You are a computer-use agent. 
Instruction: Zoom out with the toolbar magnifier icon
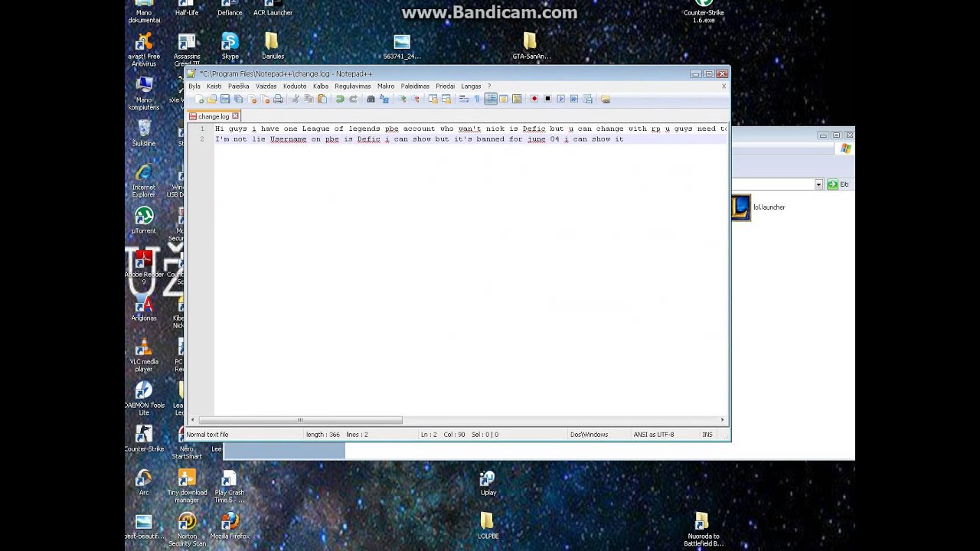click(415, 99)
